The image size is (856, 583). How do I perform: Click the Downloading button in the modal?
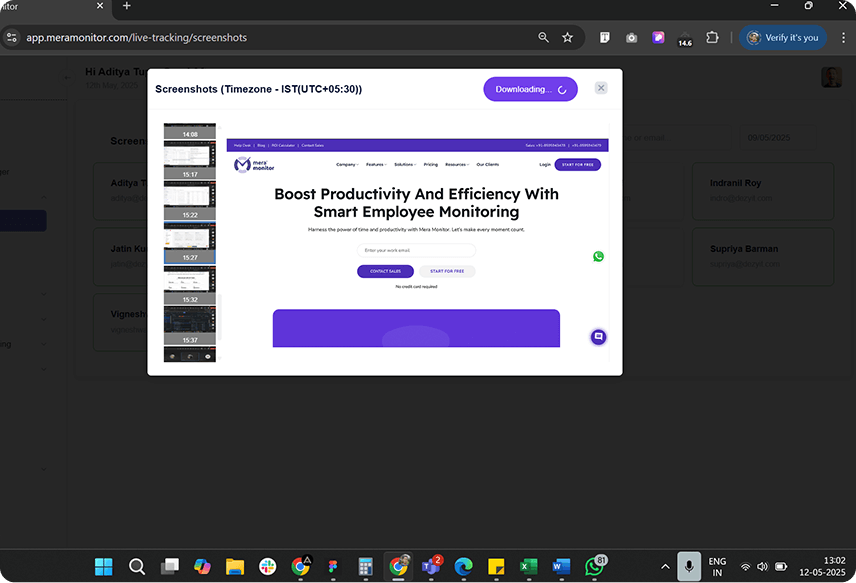click(x=530, y=89)
